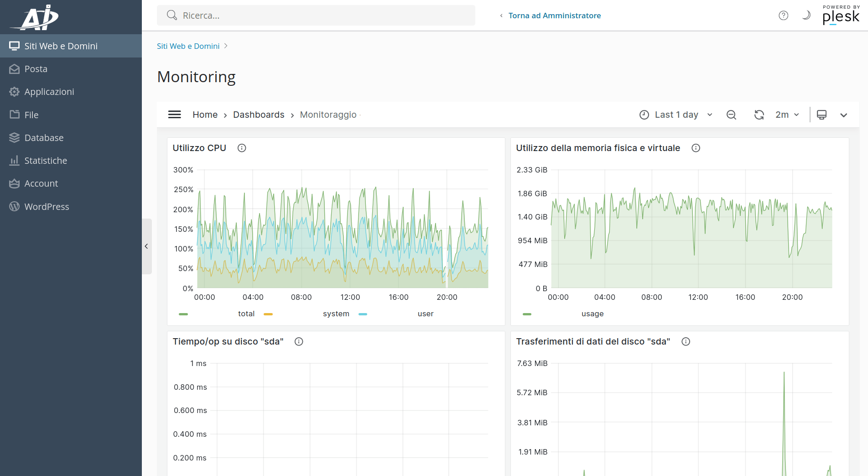Click the 300% CPU axis label

click(183, 170)
